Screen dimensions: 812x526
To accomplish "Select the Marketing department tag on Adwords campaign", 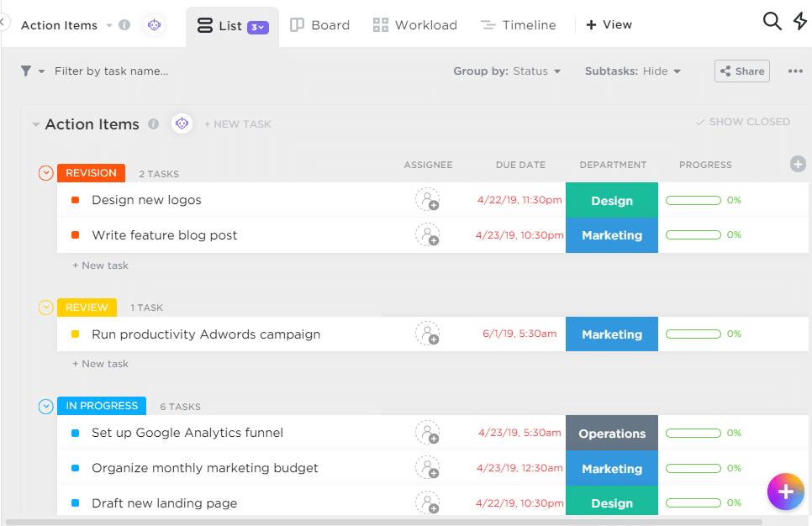I will pyautogui.click(x=611, y=334).
